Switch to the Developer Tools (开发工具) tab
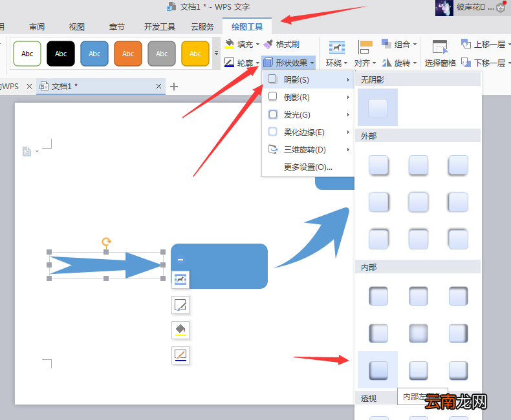Image resolution: width=511 pixels, height=420 pixels. (x=160, y=26)
